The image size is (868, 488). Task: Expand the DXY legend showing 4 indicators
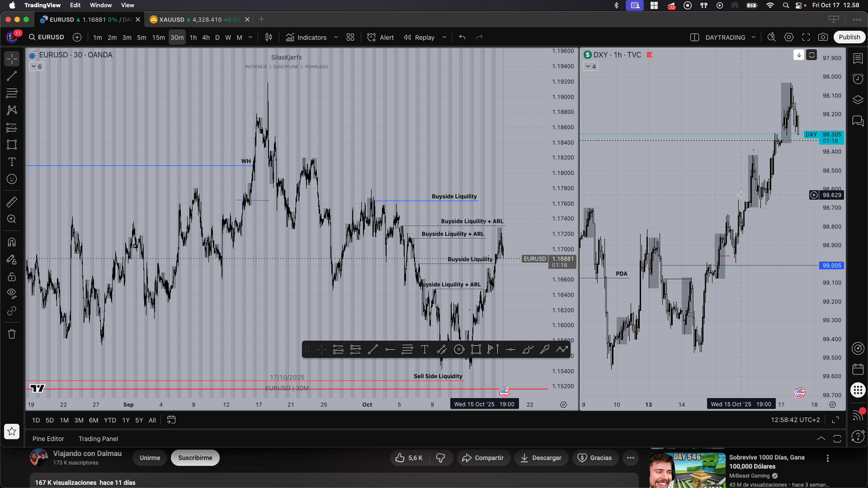(x=590, y=67)
